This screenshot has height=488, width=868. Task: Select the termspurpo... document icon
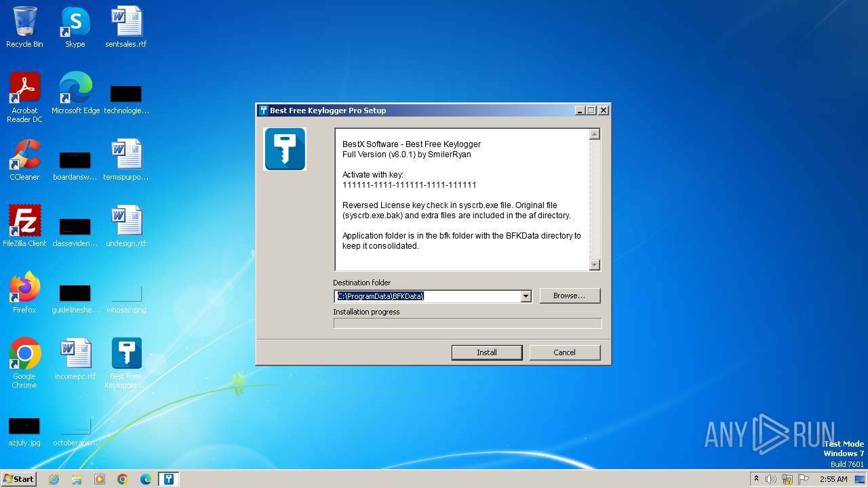[126, 160]
